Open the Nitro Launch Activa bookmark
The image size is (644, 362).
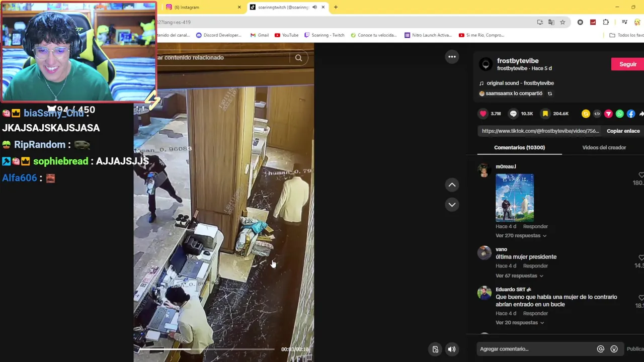428,35
